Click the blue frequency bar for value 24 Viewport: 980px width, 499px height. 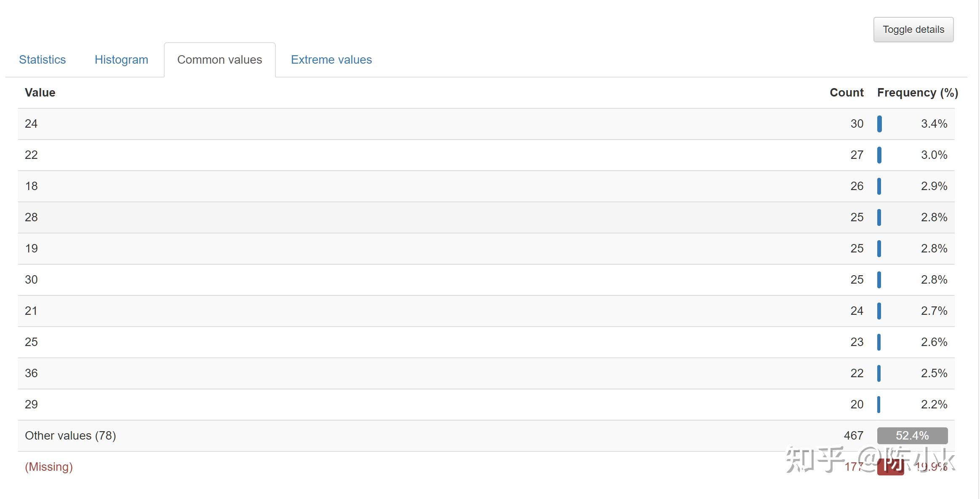879,124
